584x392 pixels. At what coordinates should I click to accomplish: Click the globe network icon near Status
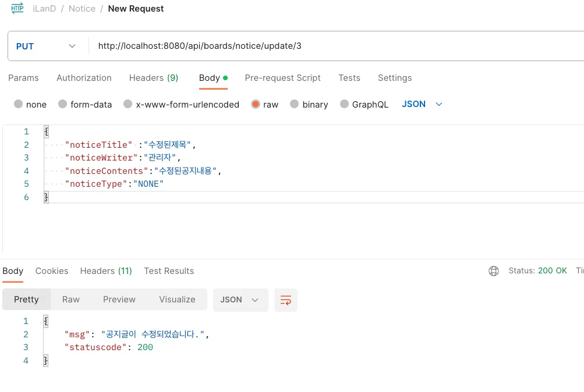(494, 271)
